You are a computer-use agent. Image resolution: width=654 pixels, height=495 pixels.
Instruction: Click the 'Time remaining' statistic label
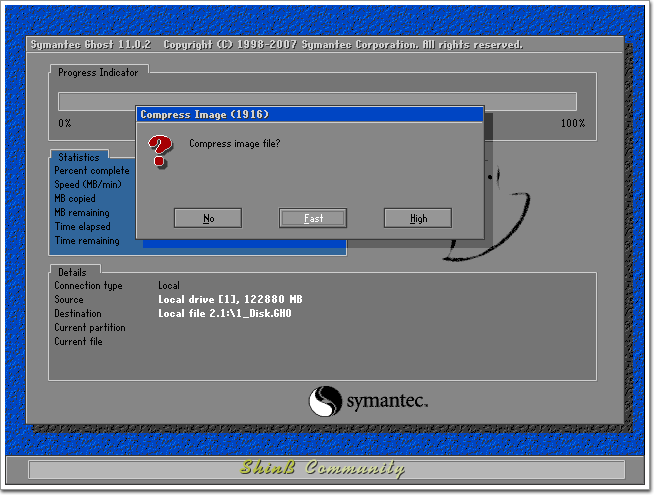click(87, 241)
